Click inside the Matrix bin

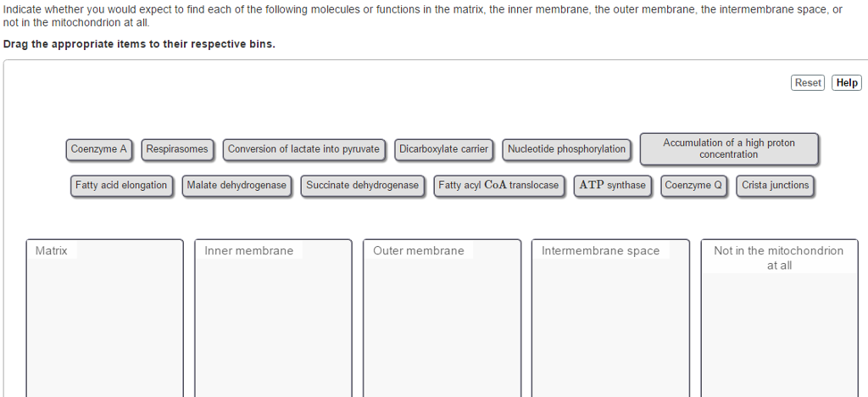click(x=104, y=327)
